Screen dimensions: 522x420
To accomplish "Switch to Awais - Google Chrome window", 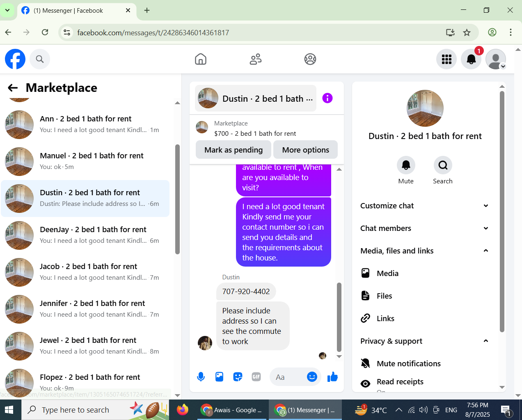I will click(x=231, y=410).
